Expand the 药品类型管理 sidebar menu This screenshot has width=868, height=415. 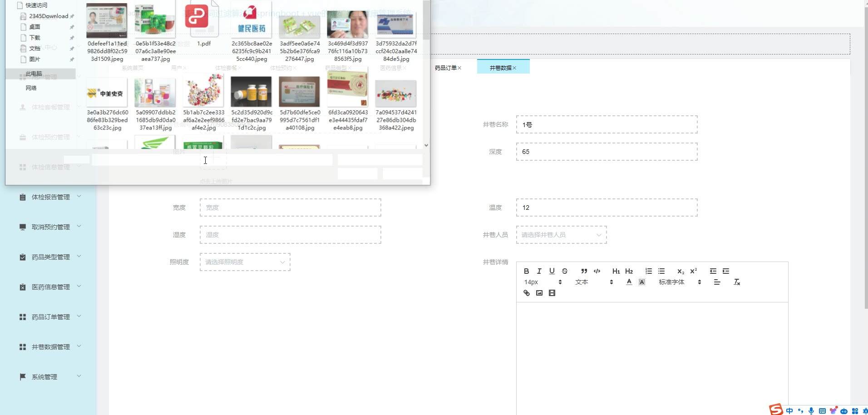tap(50, 257)
